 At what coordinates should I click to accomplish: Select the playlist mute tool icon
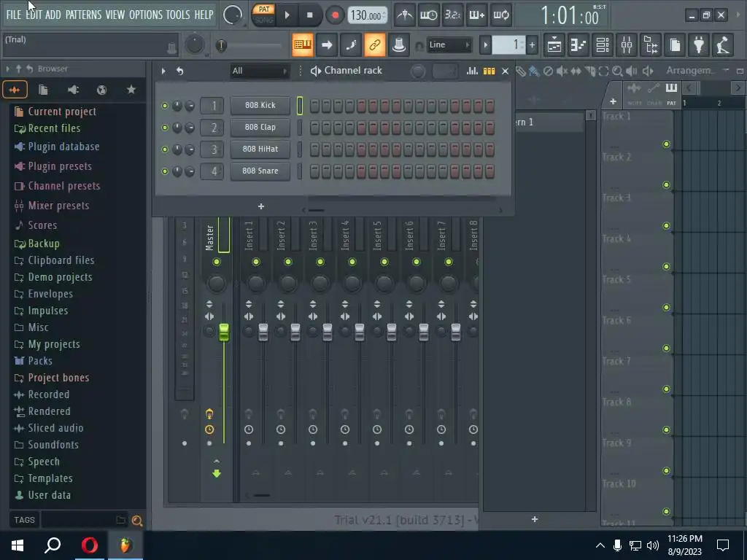(x=562, y=71)
